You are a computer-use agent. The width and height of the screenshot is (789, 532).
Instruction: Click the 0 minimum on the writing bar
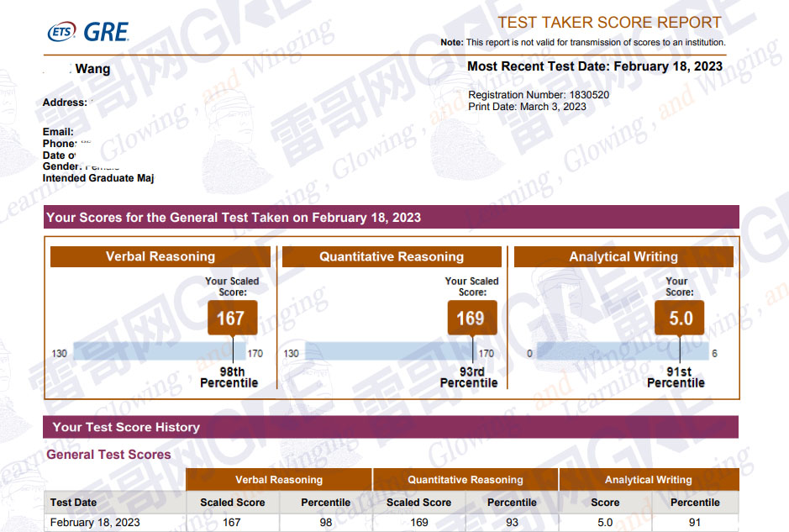click(x=529, y=353)
